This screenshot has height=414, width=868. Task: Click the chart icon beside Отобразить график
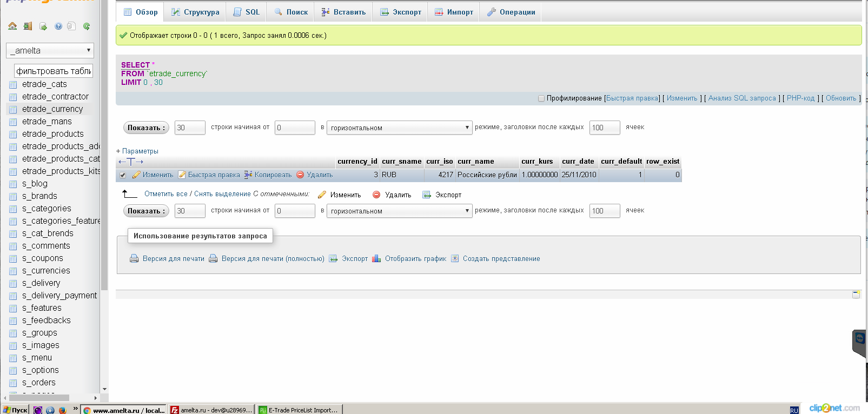(376, 258)
